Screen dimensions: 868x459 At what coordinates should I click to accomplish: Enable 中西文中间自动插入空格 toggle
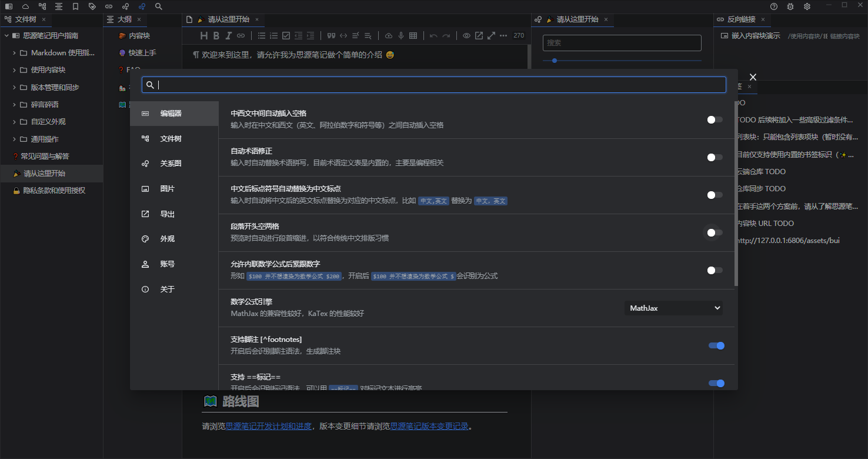[715, 119]
